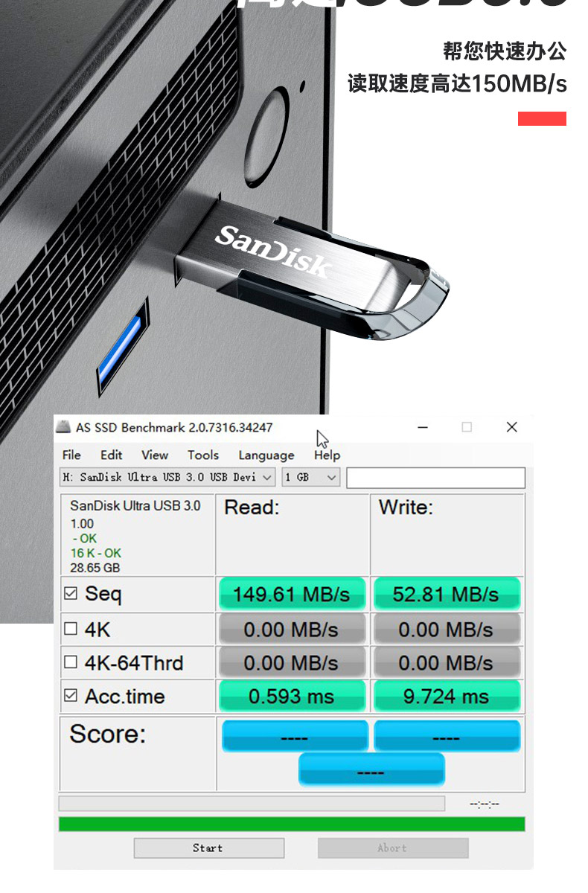Click the elapsed time indicator --:--:--
This screenshot has width=588, height=893.
(485, 804)
